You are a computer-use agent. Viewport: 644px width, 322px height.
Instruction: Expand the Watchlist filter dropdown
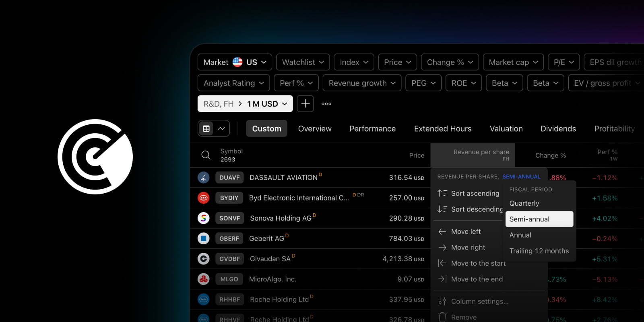[x=303, y=62]
